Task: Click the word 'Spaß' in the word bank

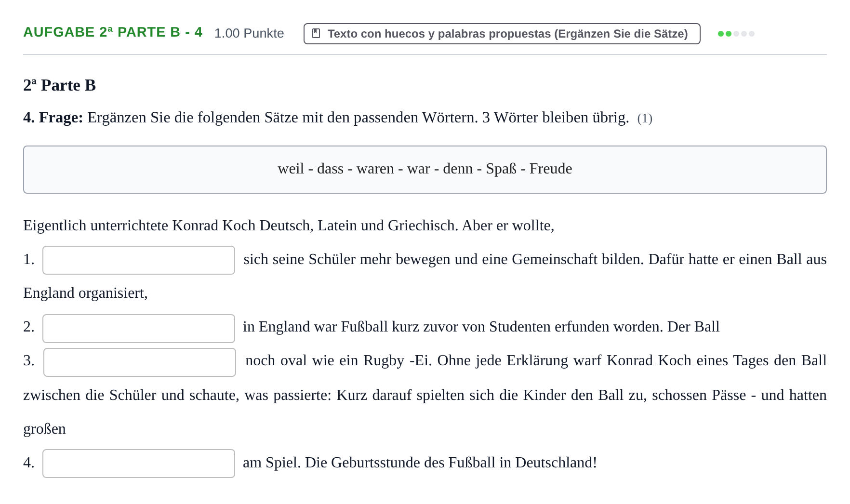Action: coord(501,169)
